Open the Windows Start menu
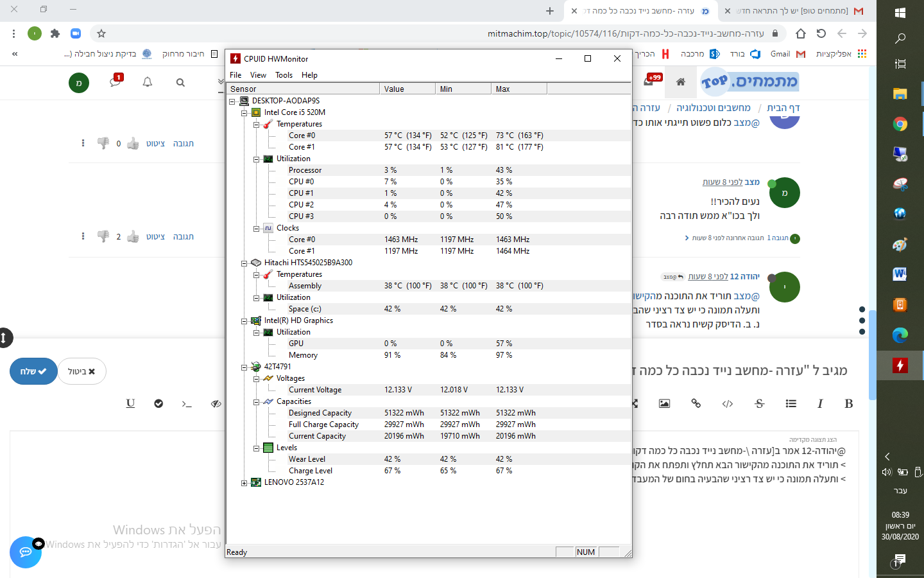Image resolution: width=924 pixels, height=578 pixels. 900,12
